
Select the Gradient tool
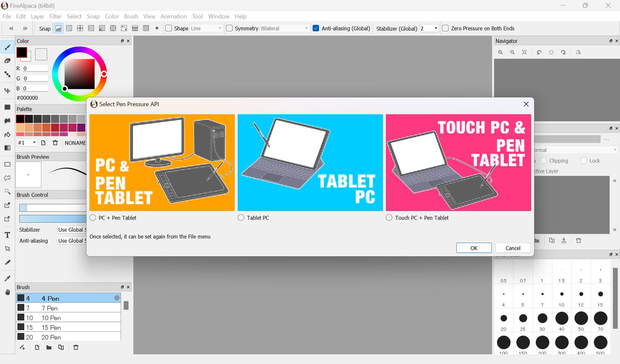tap(7, 148)
